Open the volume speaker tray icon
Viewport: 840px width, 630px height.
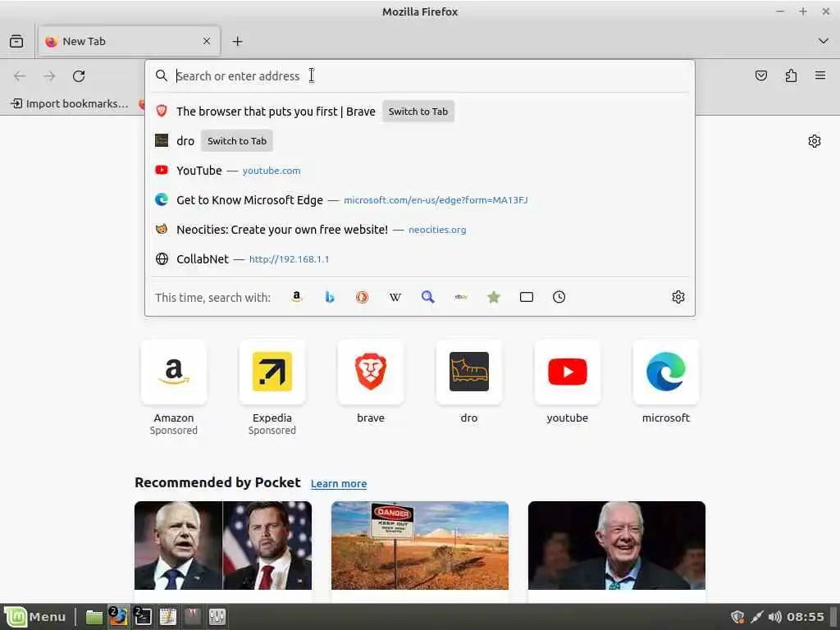pyautogui.click(x=774, y=617)
